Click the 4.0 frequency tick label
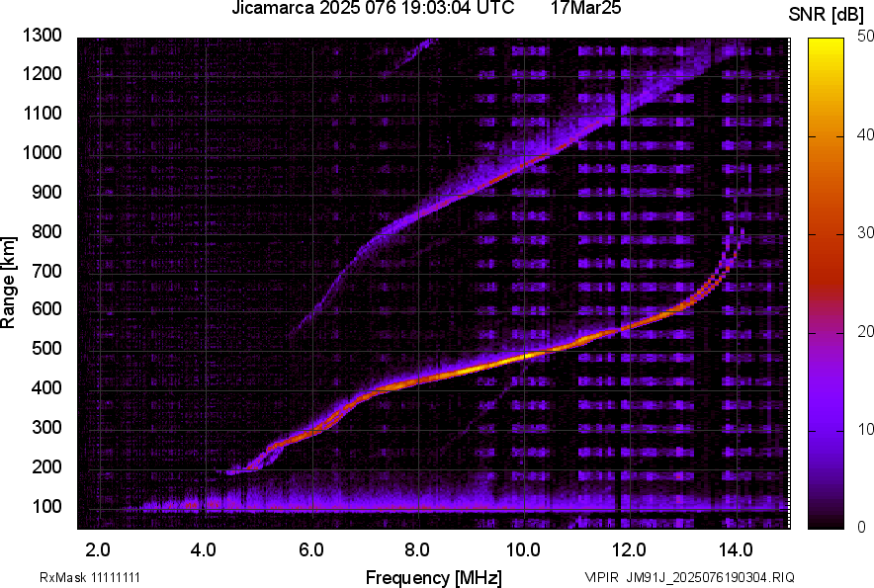The width and height of the screenshot is (874, 588). click(204, 550)
